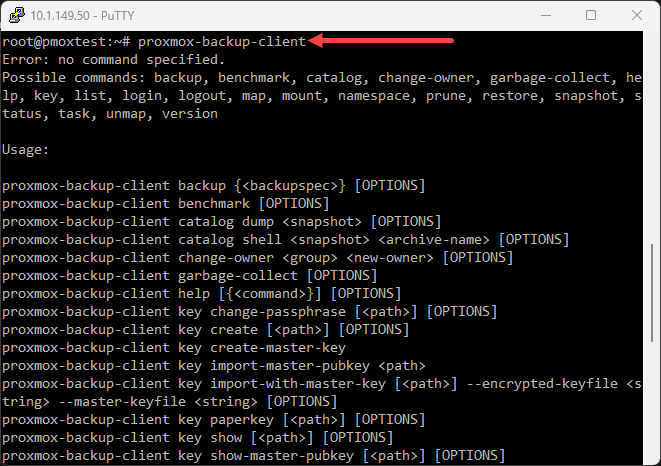
Task: Click the 'help [{<command>}] [OPTIONS]' line
Action: point(202,294)
